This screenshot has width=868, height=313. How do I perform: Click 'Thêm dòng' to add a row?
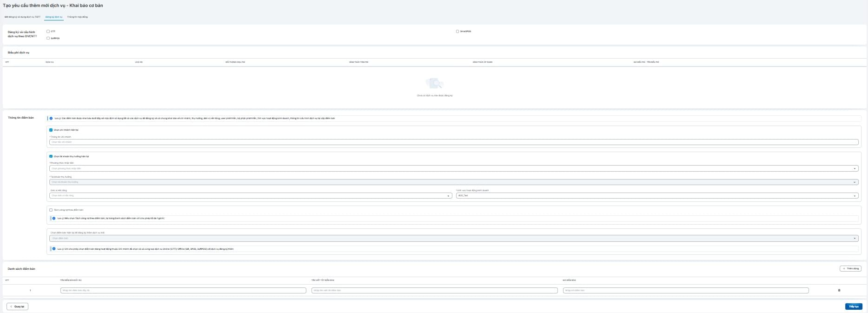(x=850, y=268)
